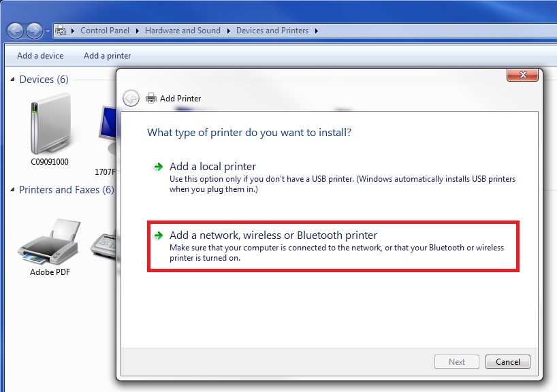Click the computer icon in the address bar

[61, 31]
